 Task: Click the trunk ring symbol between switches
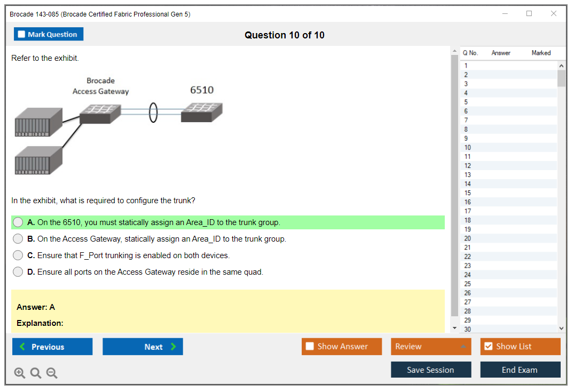coord(153,113)
